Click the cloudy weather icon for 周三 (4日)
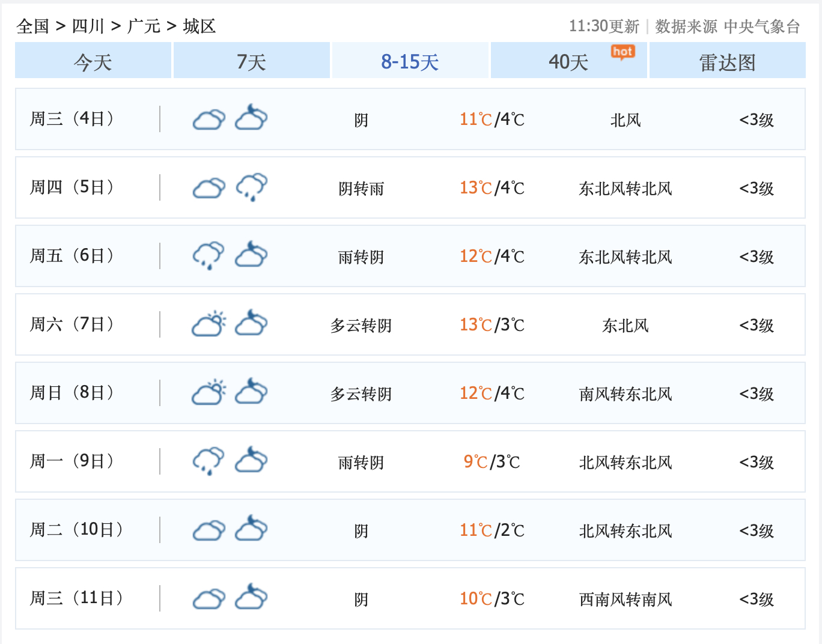822x644 pixels. [x=208, y=119]
